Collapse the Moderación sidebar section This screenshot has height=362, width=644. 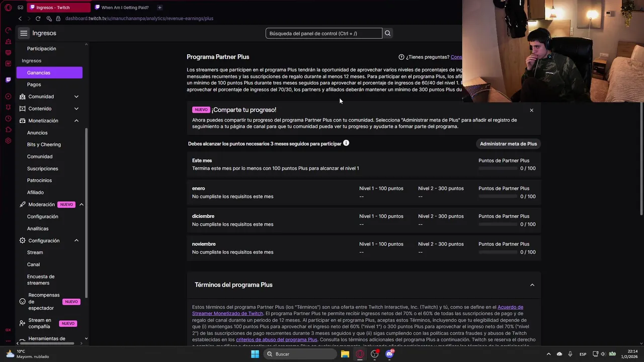[81, 205]
